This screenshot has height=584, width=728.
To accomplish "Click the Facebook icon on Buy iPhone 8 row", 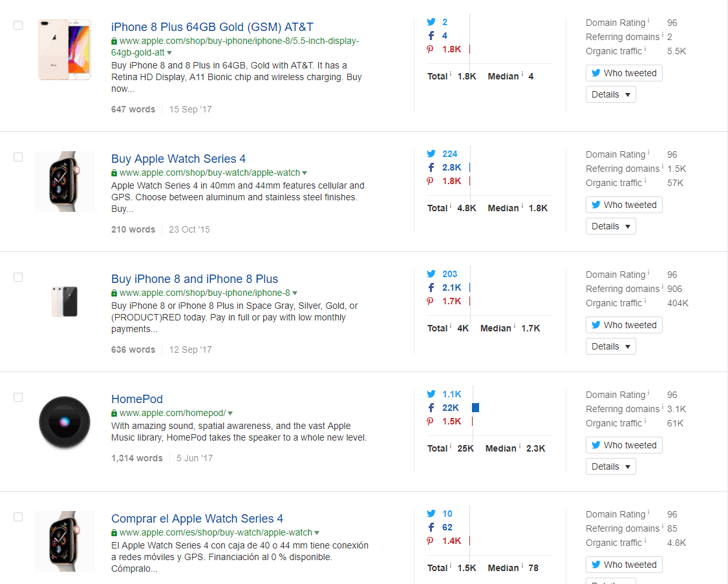I will (x=431, y=287).
